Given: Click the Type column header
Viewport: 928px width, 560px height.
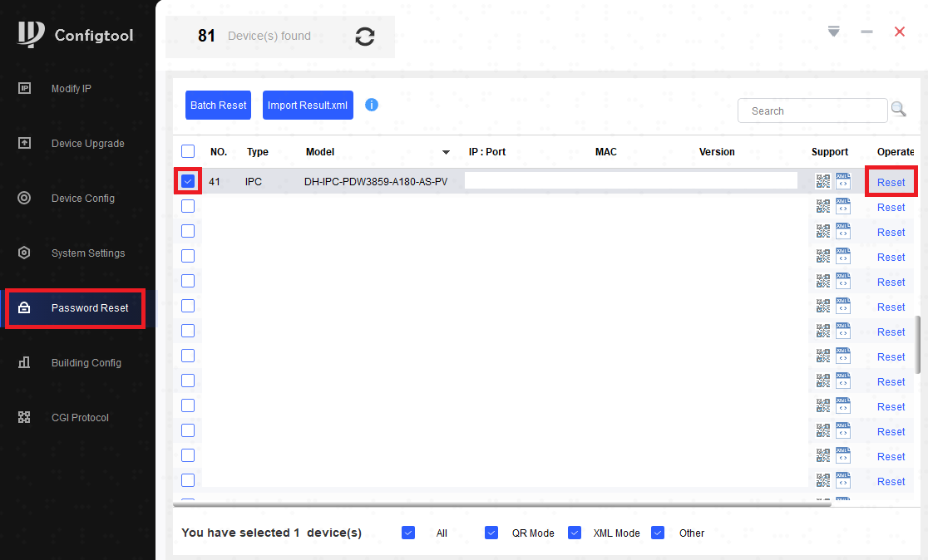Looking at the screenshot, I should pos(258,152).
